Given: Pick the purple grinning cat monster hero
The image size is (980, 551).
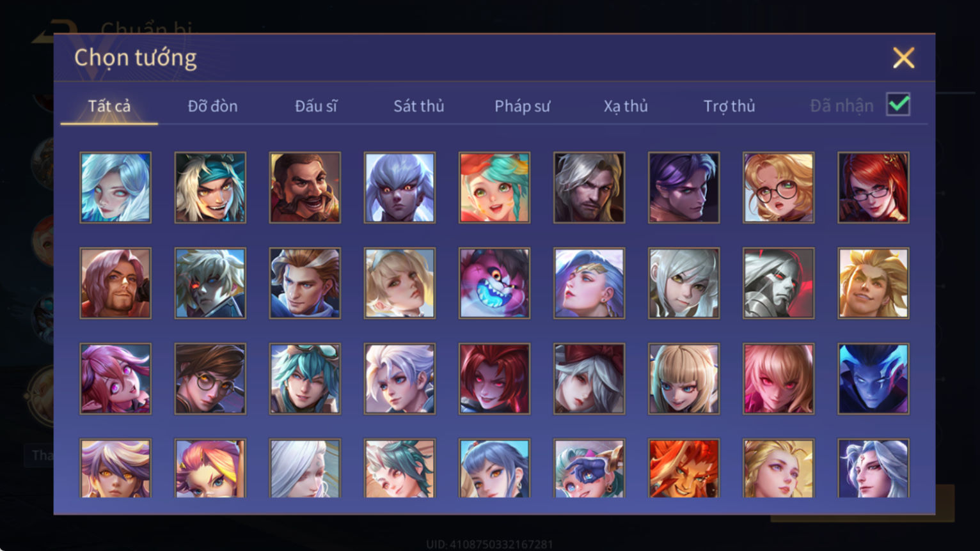Looking at the screenshot, I should (x=494, y=283).
